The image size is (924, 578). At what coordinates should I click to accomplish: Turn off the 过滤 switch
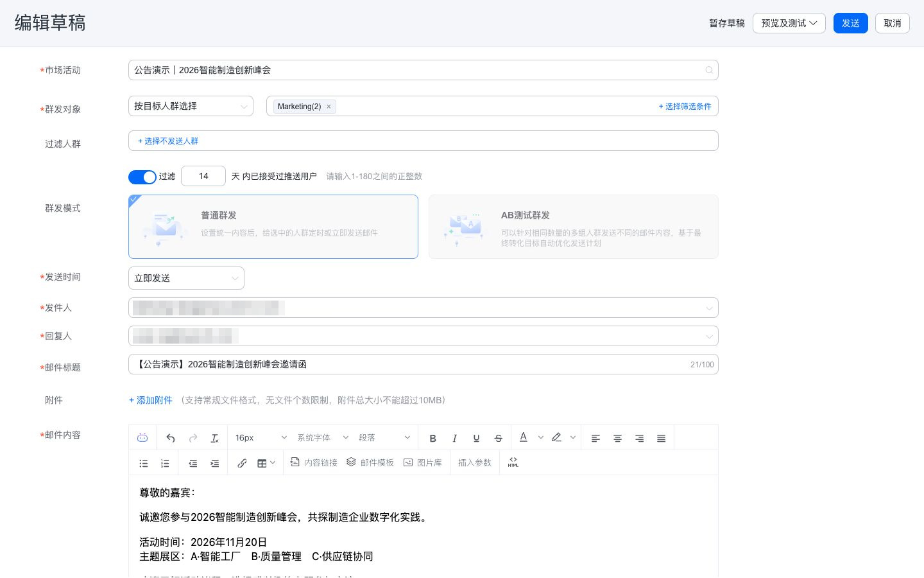[x=142, y=177]
